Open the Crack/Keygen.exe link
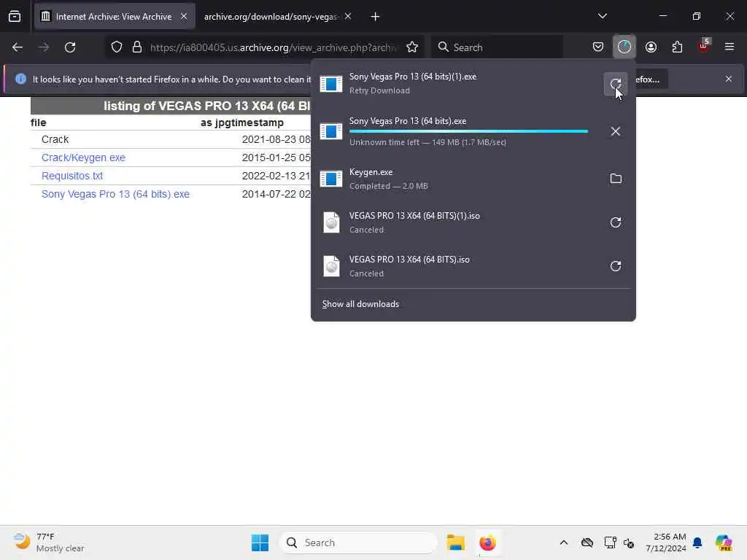The height and width of the screenshot is (560, 747). coord(83,157)
